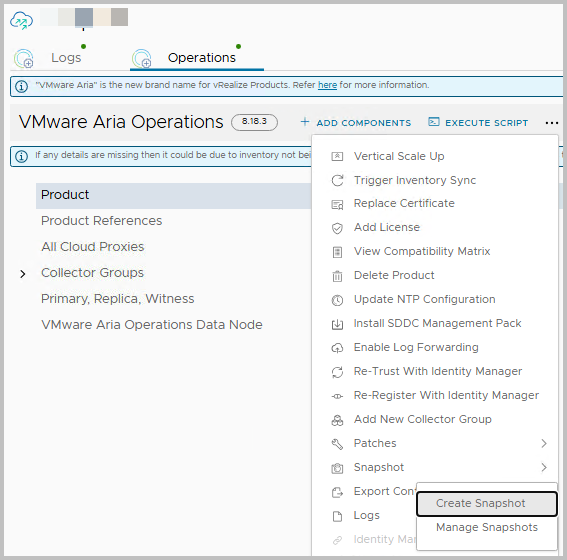Select Trigger Inventory Sync menu entry
Image resolution: width=567 pixels, height=560 pixels.
pos(415,180)
